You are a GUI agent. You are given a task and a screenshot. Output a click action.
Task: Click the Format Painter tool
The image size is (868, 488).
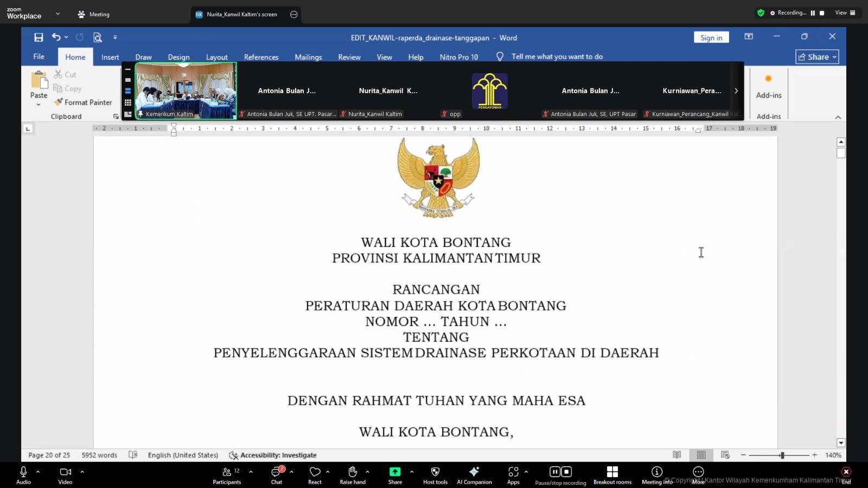point(83,102)
